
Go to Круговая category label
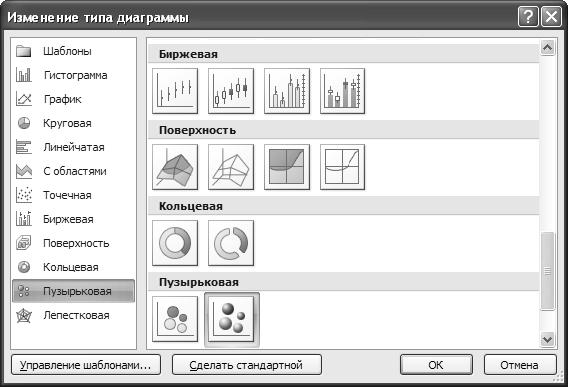point(67,123)
